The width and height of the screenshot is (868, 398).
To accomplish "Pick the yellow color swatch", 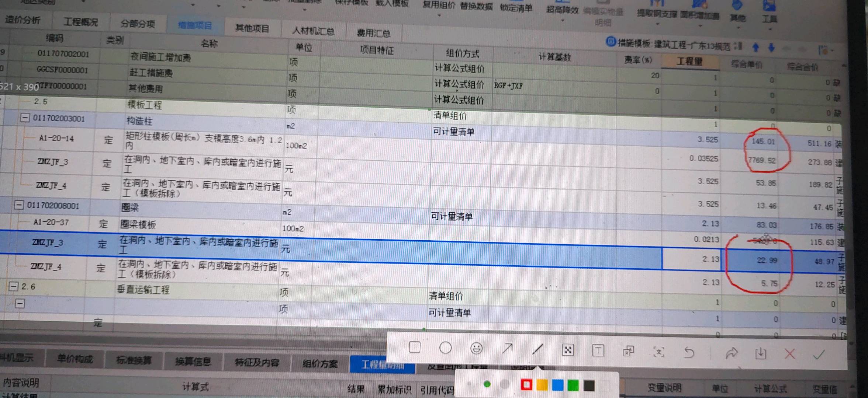I will click(542, 385).
